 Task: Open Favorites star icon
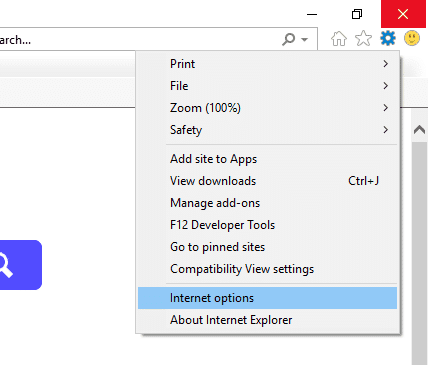(x=363, y=38)
